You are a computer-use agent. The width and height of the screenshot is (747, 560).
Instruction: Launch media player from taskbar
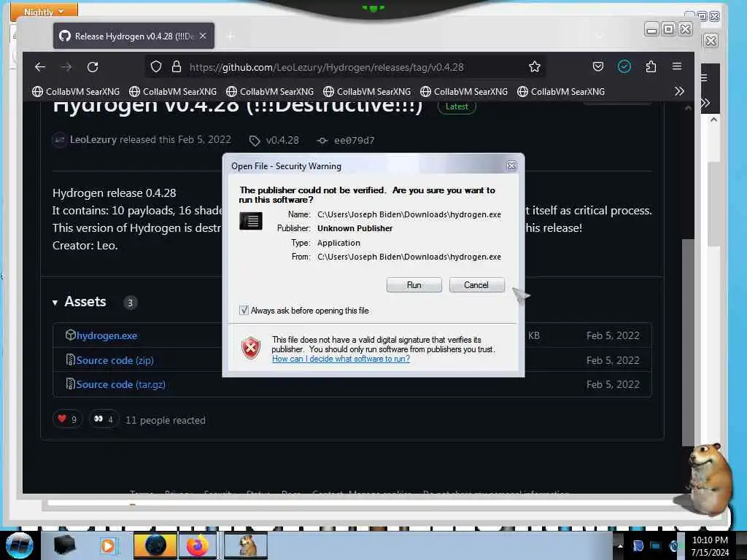[x=108, y=545]
